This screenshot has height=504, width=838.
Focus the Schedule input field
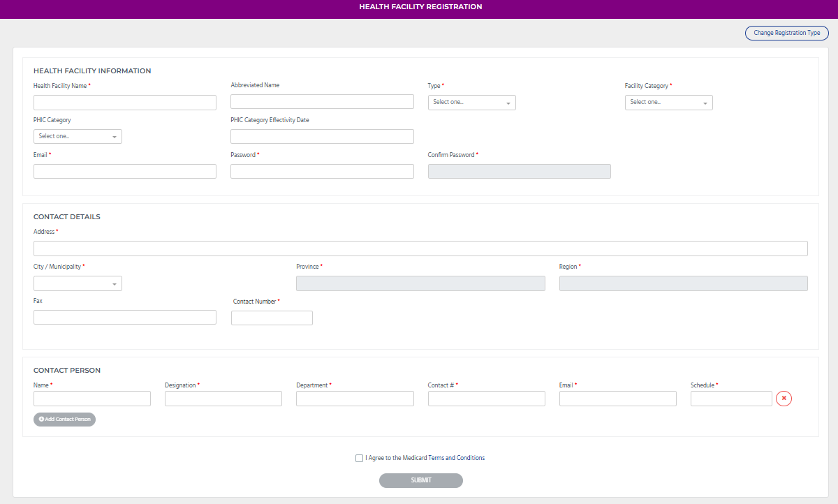(731, 399)
